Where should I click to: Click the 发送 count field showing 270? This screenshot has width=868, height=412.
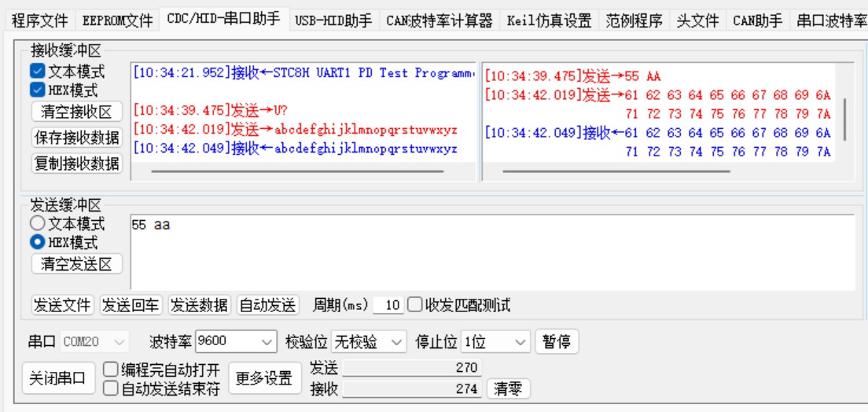click(x=413, y=367)
